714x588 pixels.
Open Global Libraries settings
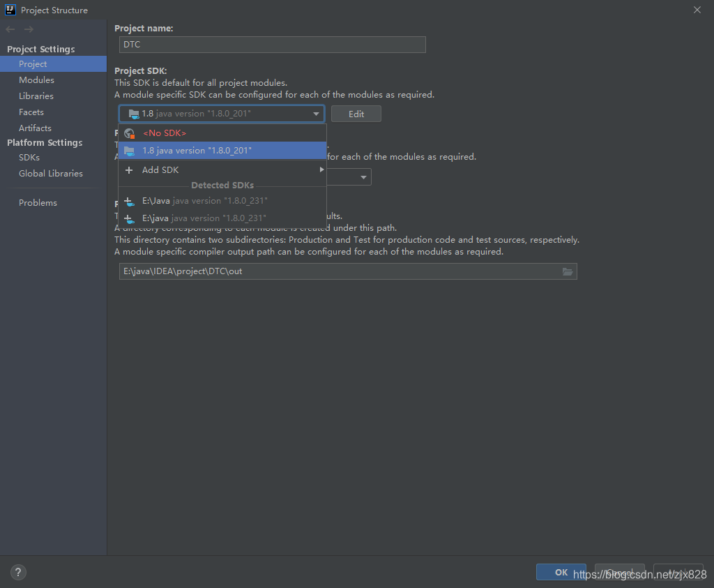[53, 173]
